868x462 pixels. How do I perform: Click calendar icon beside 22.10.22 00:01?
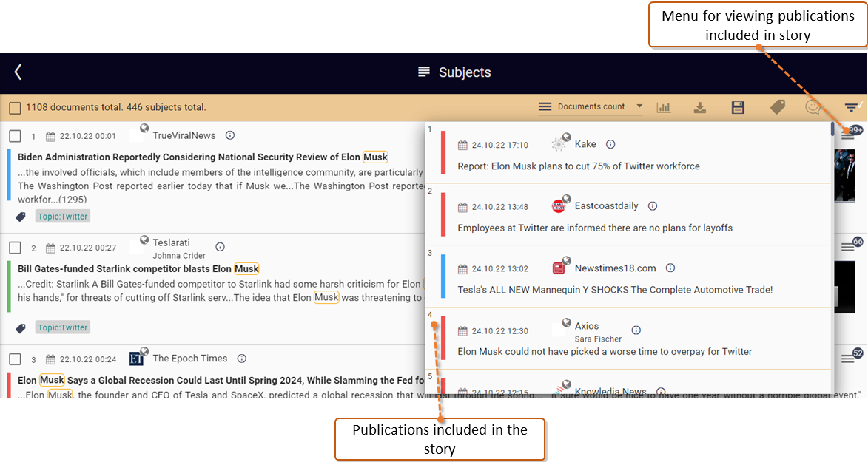click(50, 137)
